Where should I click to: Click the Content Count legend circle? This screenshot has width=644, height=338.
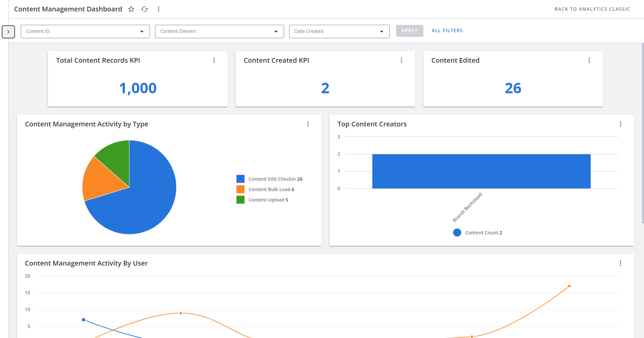[457, 233]
